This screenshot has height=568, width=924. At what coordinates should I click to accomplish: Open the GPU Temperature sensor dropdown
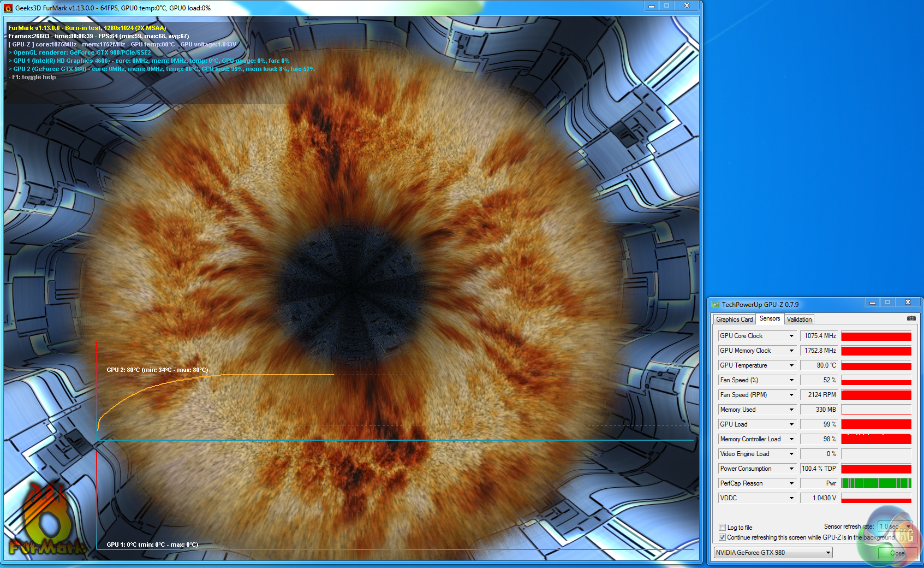[791, 365]
